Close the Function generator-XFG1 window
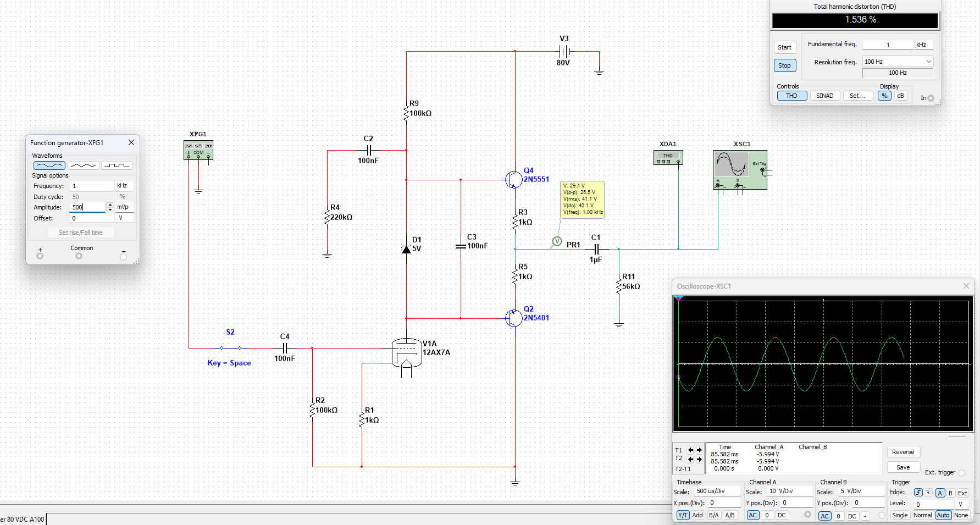The image size is (980, 525). [x=131, y=142]
